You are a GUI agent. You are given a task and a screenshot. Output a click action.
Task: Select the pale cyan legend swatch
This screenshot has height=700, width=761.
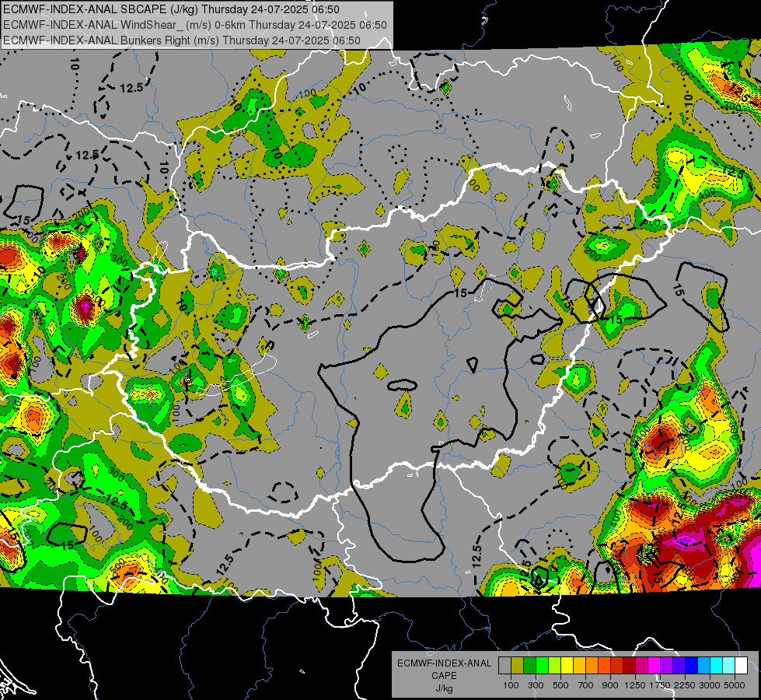point(729,666)
